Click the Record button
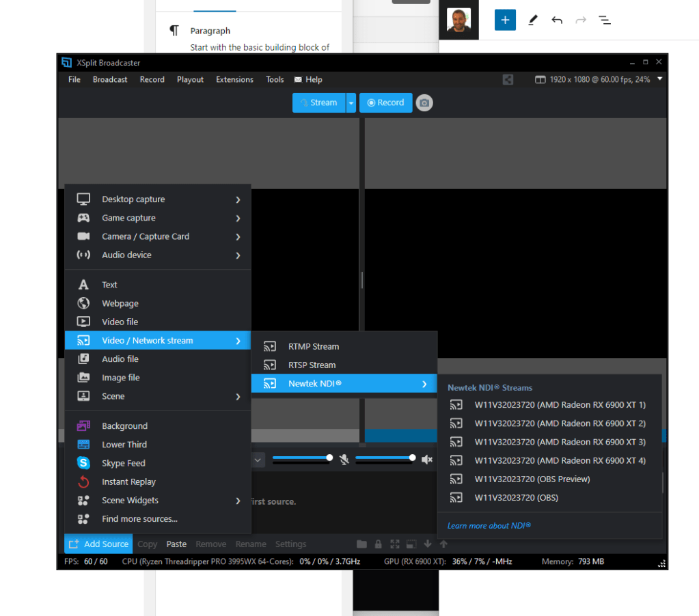Screen dimensions: 699x616 385,103
